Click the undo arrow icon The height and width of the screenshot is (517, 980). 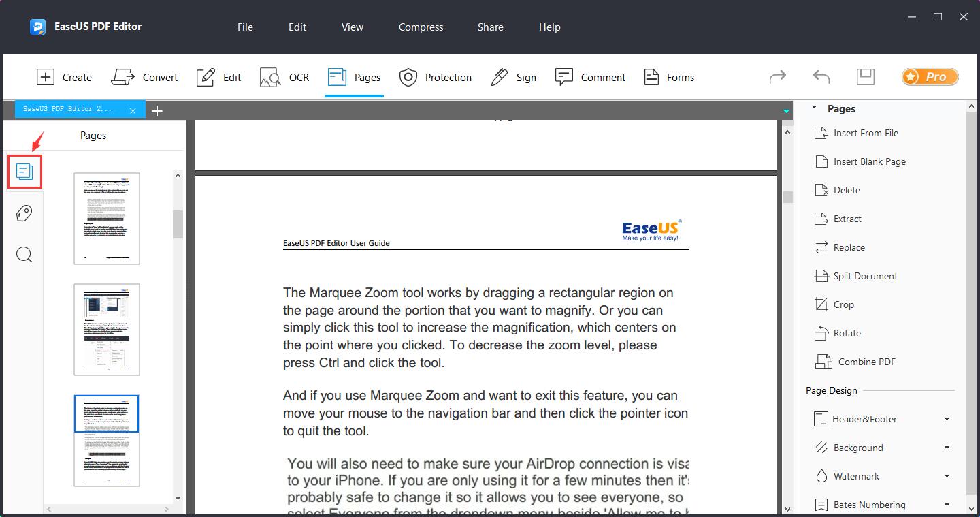coord(821,77)
